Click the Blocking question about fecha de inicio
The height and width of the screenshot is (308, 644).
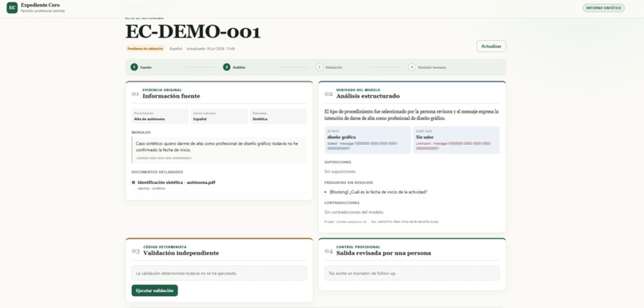coord(378,192)
